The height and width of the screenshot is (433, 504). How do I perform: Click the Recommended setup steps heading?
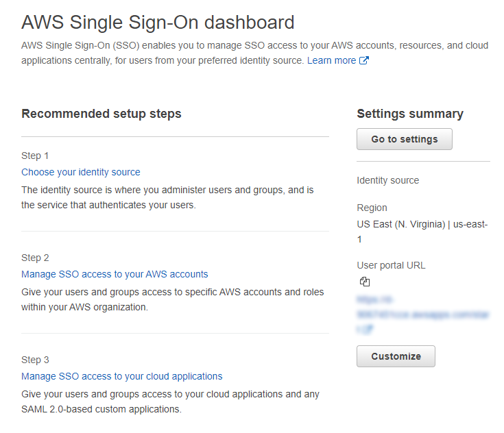pyautogui.click(x=101, y=114)
